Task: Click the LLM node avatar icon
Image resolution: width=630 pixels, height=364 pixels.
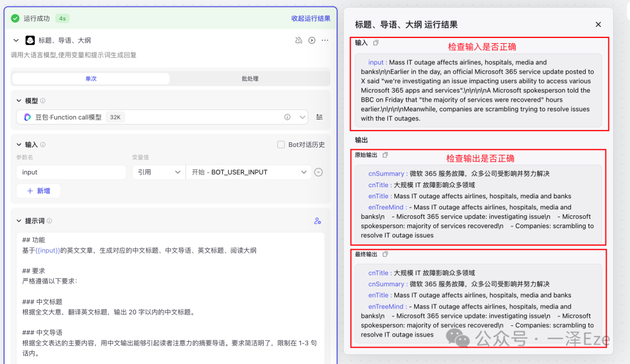Action: [x=30, y=40]
